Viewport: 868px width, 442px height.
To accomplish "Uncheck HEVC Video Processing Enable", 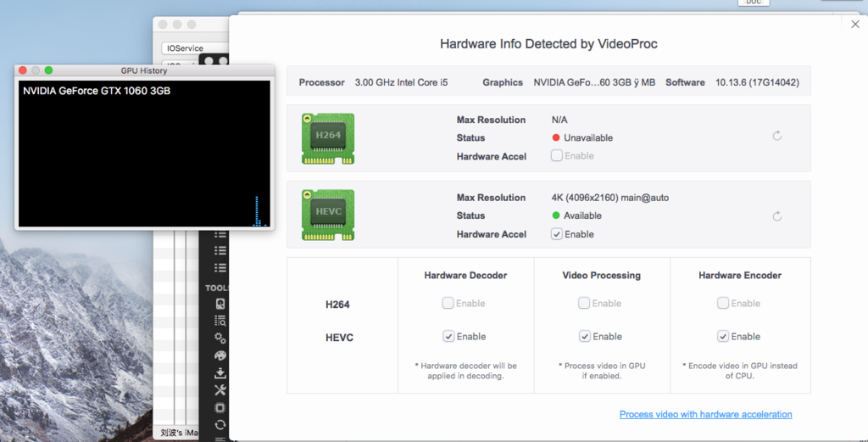I will pyautogui.click(x=584, y=336).
